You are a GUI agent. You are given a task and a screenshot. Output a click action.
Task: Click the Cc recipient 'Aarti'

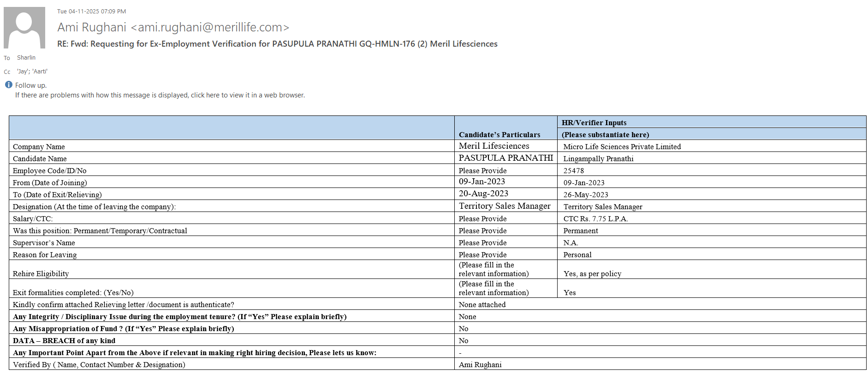[x=40, y=72]
